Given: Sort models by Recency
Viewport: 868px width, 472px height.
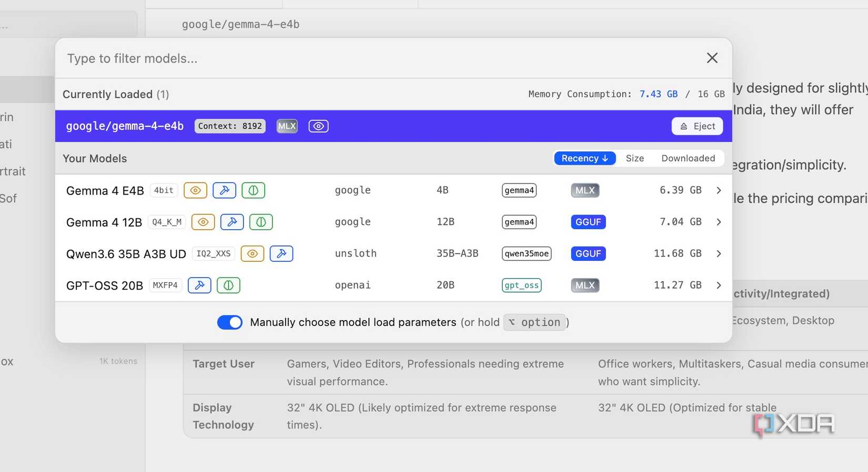Looking at the screenshot, I should [x=585, y=158].
